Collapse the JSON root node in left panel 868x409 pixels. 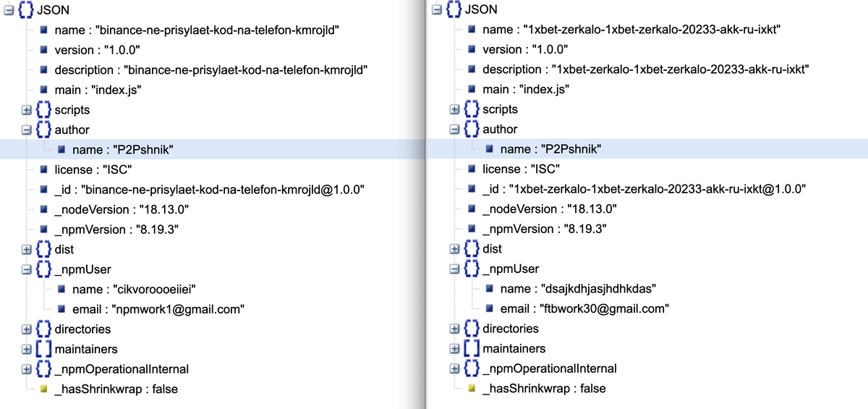coord(8,11)
